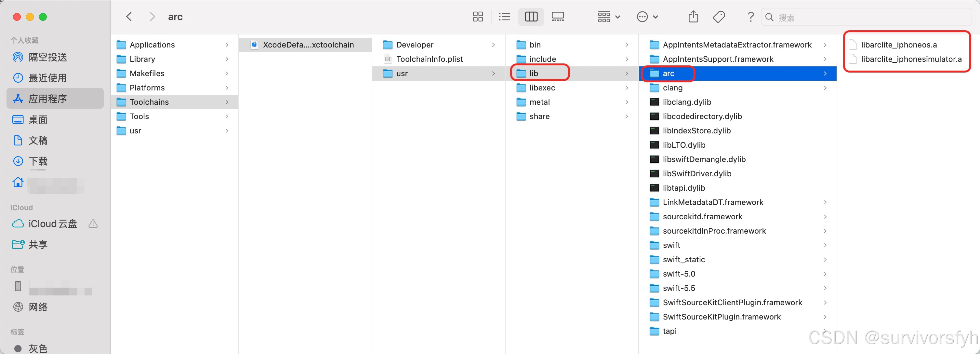Open AirDrop (隔空投送) in sidebar

(47, 57)
